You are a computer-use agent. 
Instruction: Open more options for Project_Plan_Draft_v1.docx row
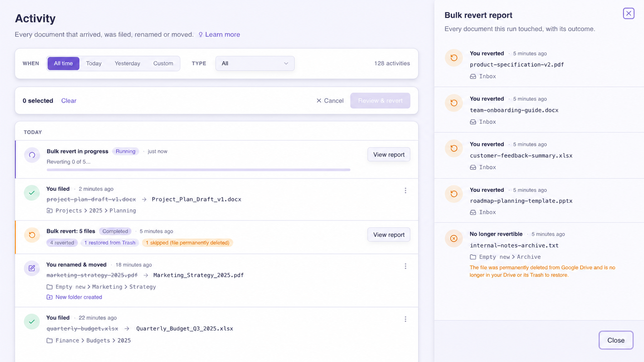click(x=405, y=190)
